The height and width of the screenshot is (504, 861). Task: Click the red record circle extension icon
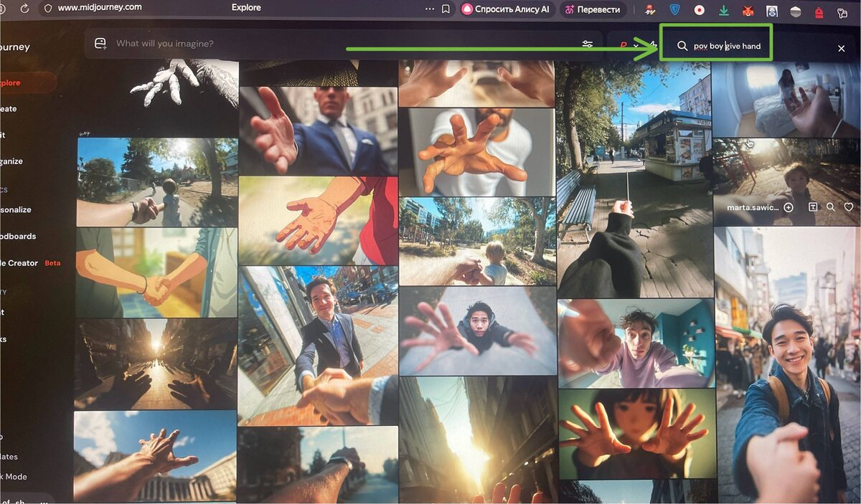pyautogui.click(x=699, y=11)
